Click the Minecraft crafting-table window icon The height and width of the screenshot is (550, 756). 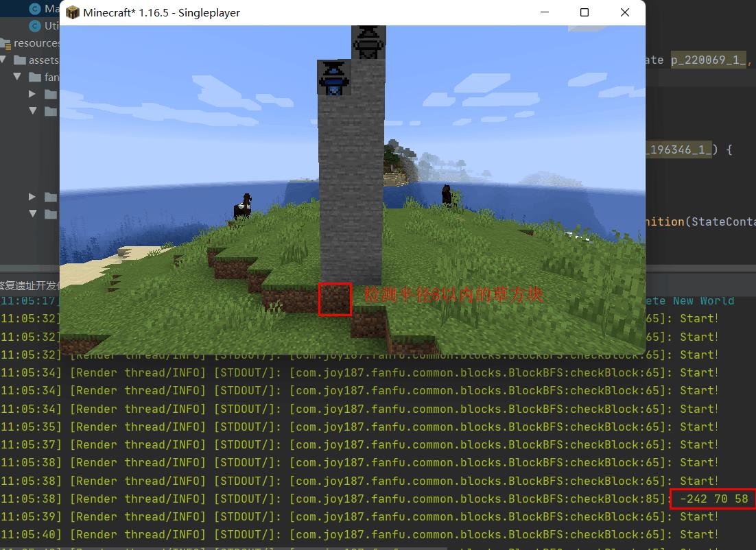(x=72, y=12)
